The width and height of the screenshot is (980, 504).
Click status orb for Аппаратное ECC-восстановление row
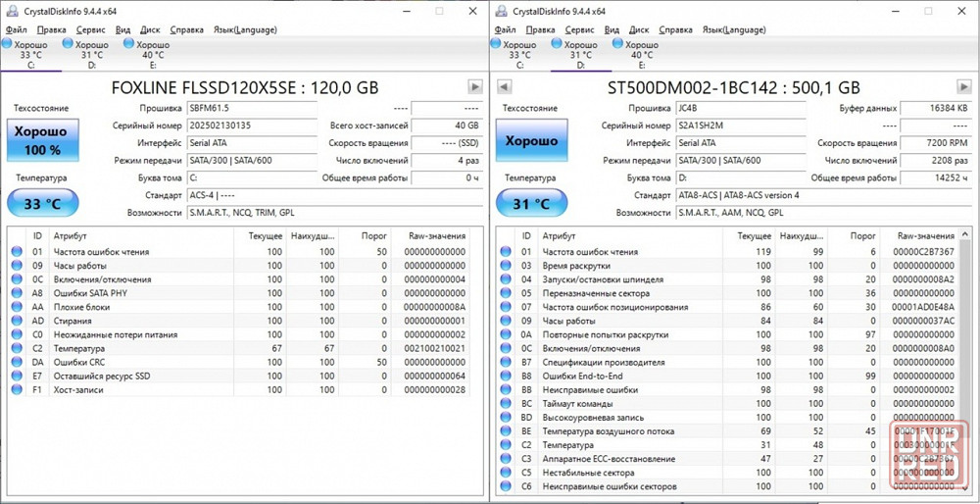[506, 458]
